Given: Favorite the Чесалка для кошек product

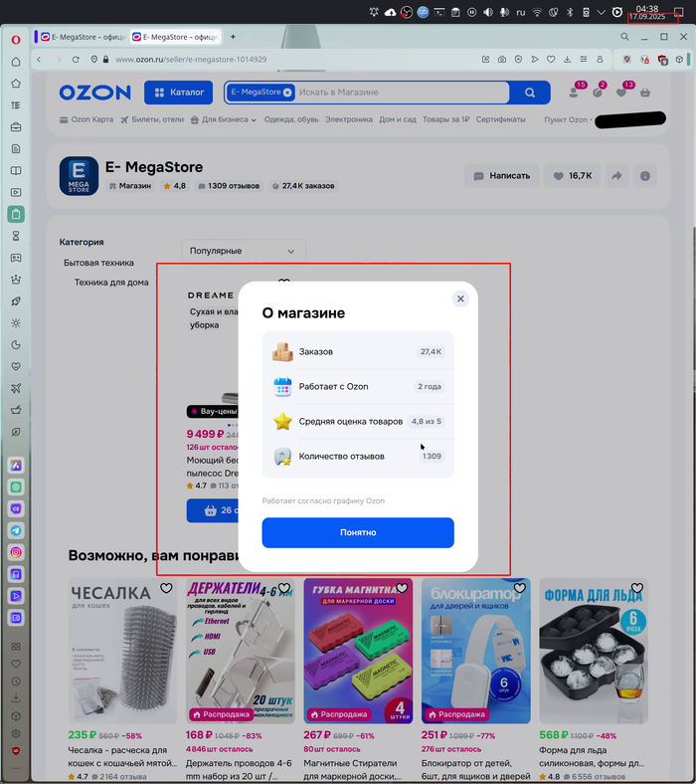Looking at the screenshot, I should [166, 588].
